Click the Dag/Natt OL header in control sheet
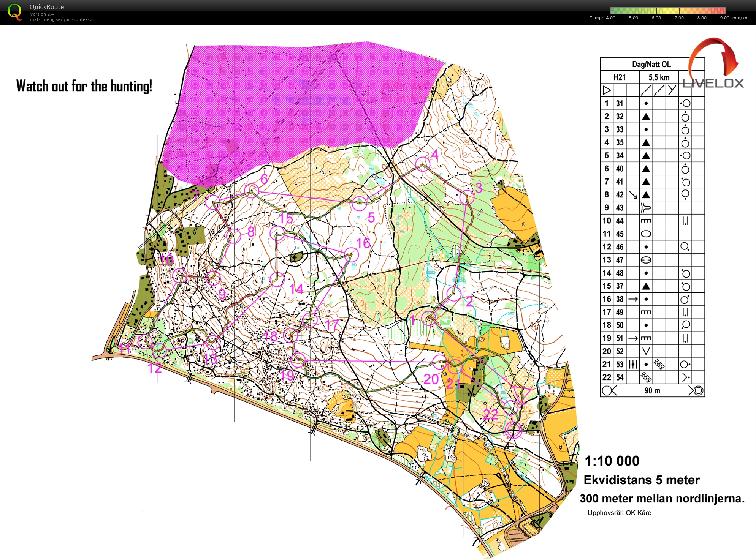This screenshot has height=559, width=756. (x=651, y=64)
